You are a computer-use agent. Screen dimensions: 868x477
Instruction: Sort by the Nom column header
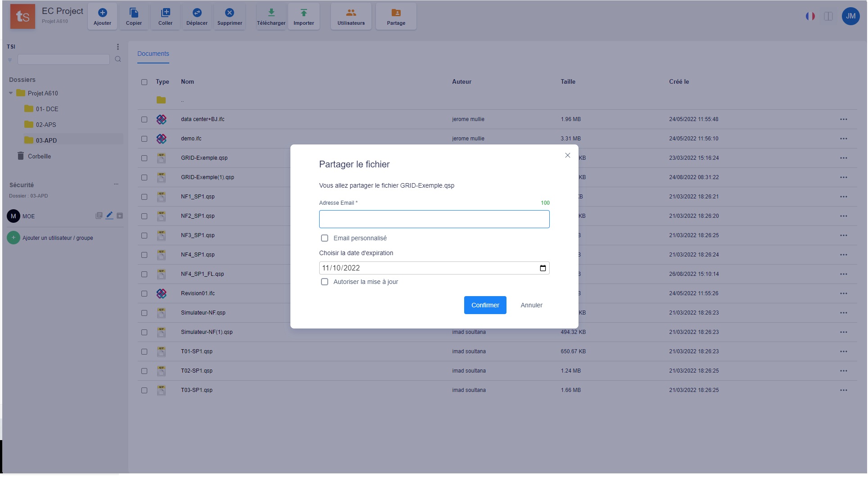(x=187, y=82)
